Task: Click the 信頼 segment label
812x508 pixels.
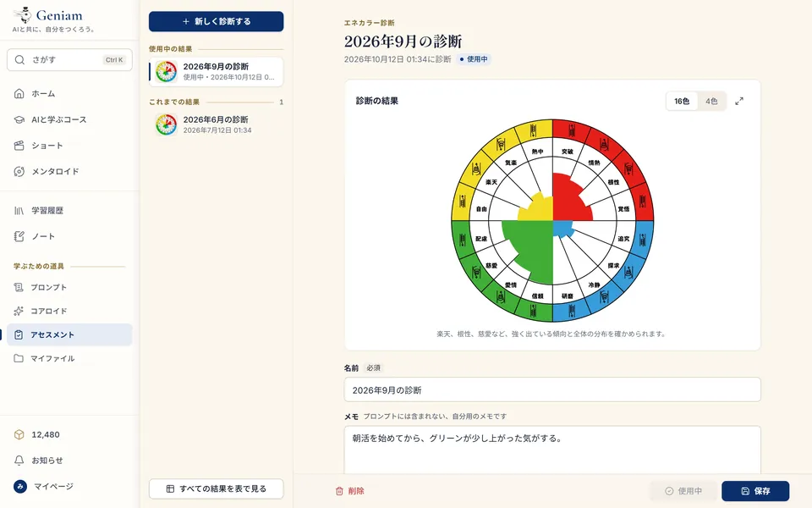Action: coord(538,296)
